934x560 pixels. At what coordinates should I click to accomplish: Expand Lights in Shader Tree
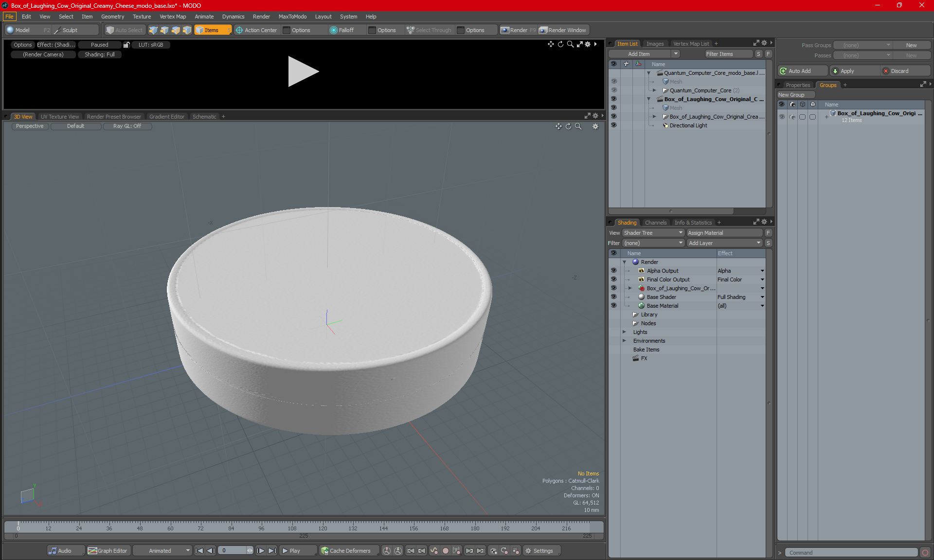624,332
